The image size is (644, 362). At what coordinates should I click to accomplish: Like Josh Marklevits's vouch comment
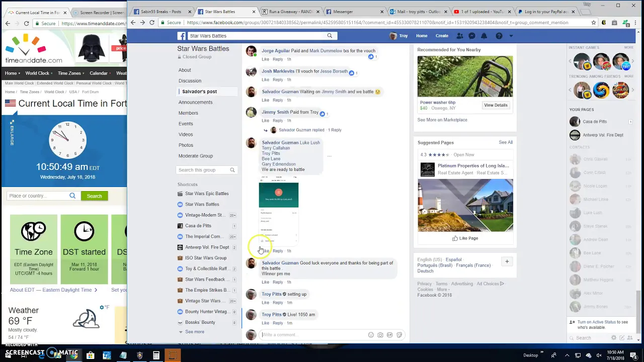click(x=266, y=80)
